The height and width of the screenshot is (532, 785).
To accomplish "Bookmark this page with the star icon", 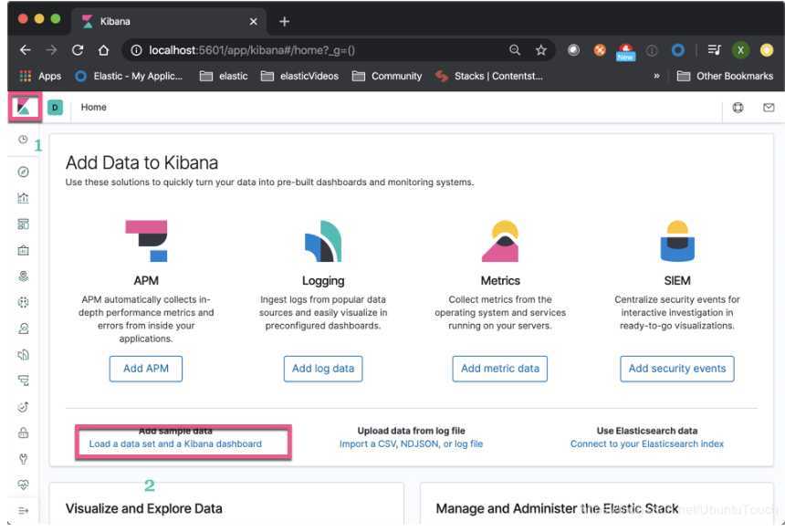I will 541,50.
